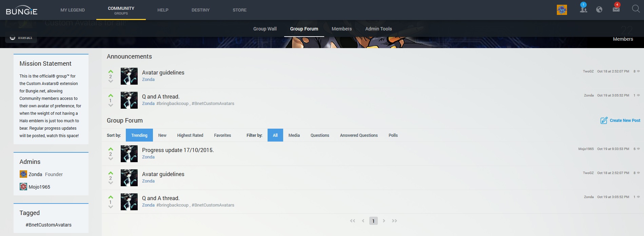Open Mojo1965 admin profile link
644x236 pixels.
point(39,187)
